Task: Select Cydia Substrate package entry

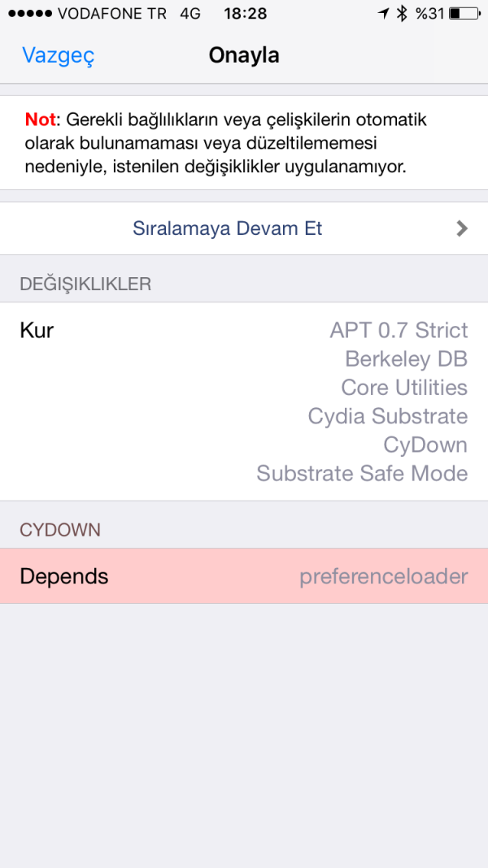Action: click(387, 416)
